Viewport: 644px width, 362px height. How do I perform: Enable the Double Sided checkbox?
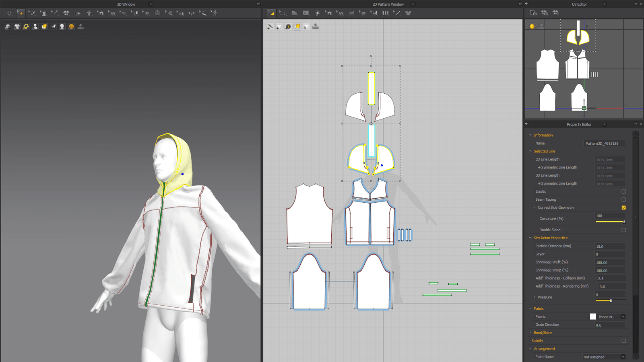[623, 230]
